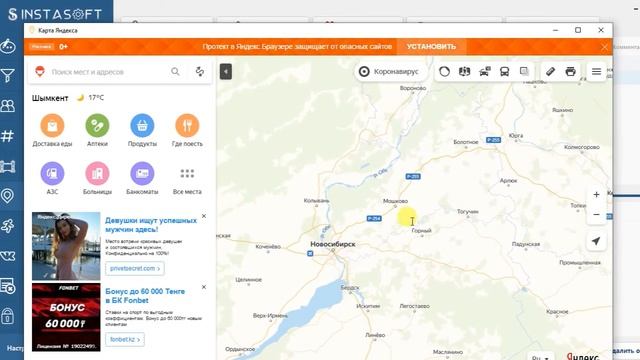Viewport: 640px width, 360px height.
Task: Click the Fonbet bonus ad thumbnail
Action: pyautogui.click(x=66, y=317)
